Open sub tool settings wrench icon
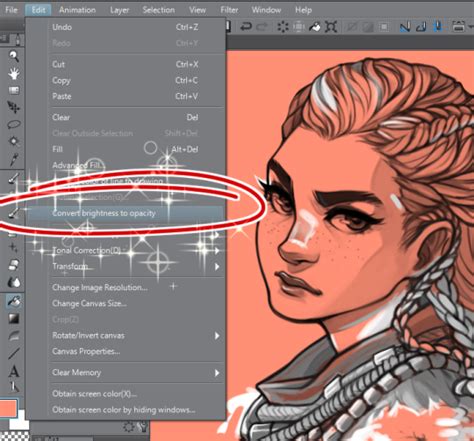Viewport: 474px width, 441px height. [x=143, y=427]
